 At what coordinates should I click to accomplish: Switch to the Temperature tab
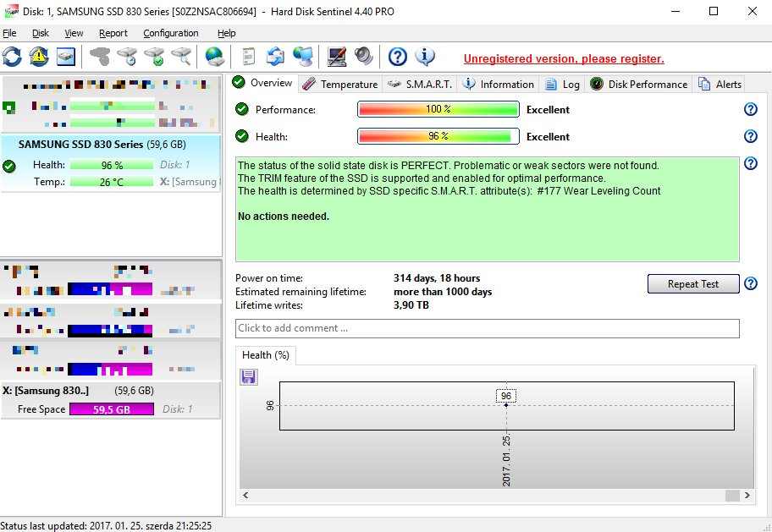tap(339, 84)
